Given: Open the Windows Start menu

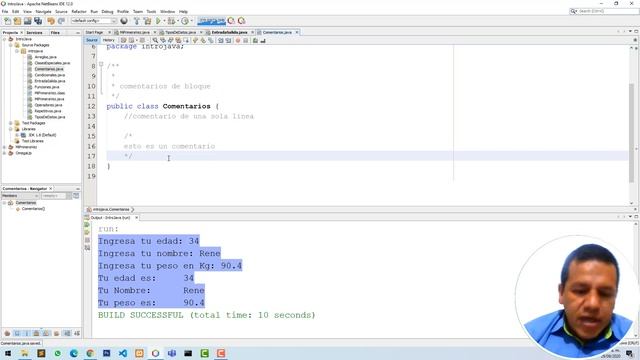Looking at the screenshot, I should [7, 353].
